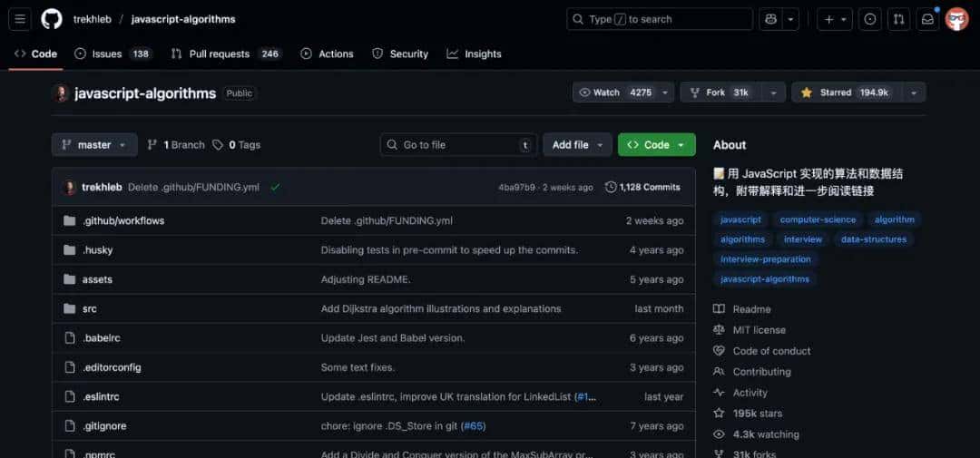Select the data-structures topic tag
This screenshot has width=980, height=458.
click(x=873, y=239)
